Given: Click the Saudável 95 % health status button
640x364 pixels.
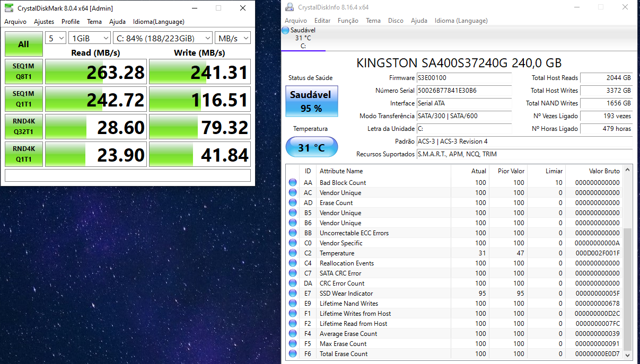Looking at the screenshot, I should (311, 101).
